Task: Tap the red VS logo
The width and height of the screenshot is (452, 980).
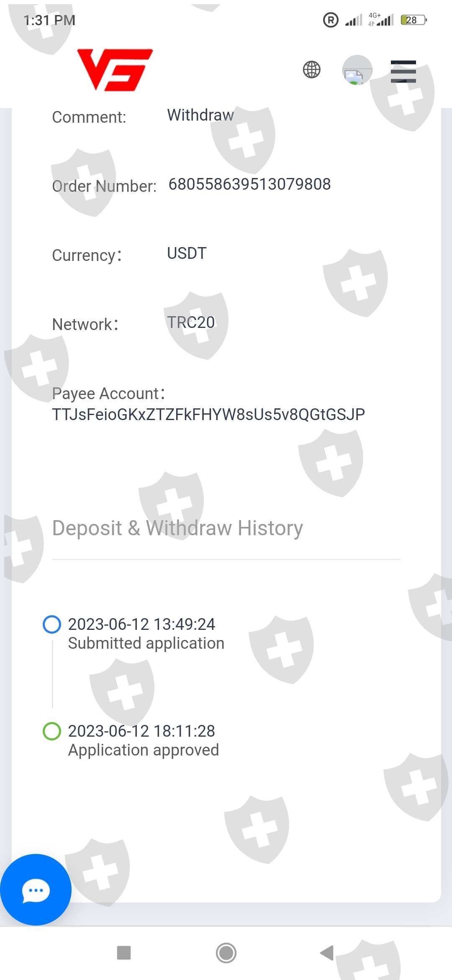Action: 115,70
